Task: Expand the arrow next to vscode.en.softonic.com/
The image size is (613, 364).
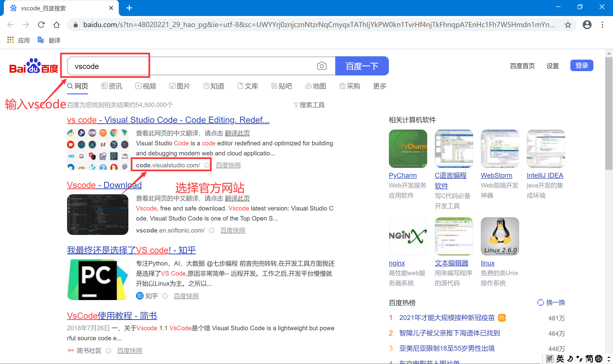Action: pos(211,231)
